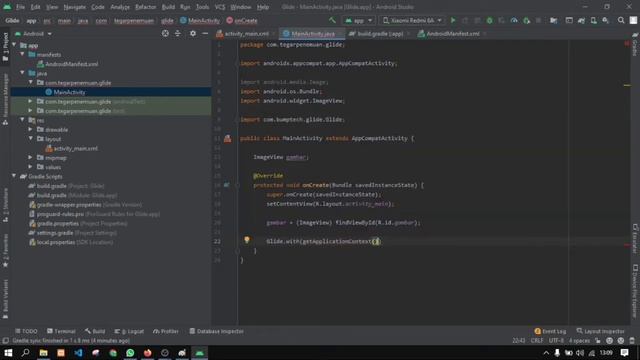Toggle the Device File Explorer side tab

(635, 291)
